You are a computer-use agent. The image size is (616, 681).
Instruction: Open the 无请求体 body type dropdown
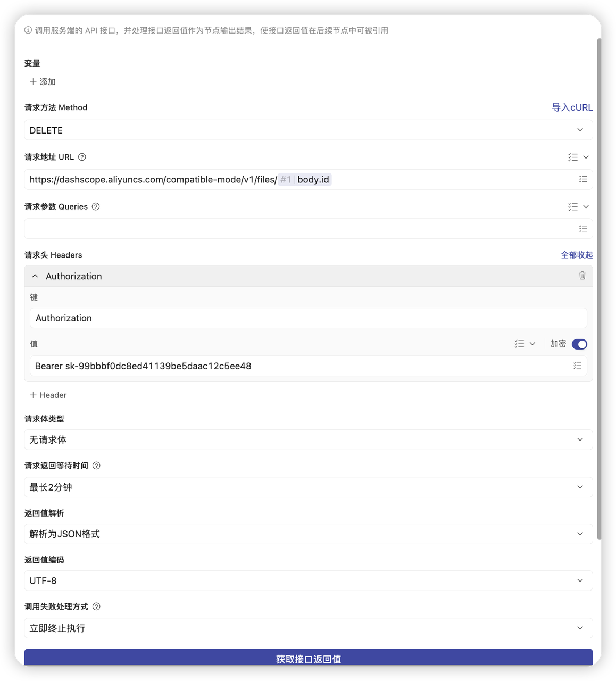click(x=308, y=439)
